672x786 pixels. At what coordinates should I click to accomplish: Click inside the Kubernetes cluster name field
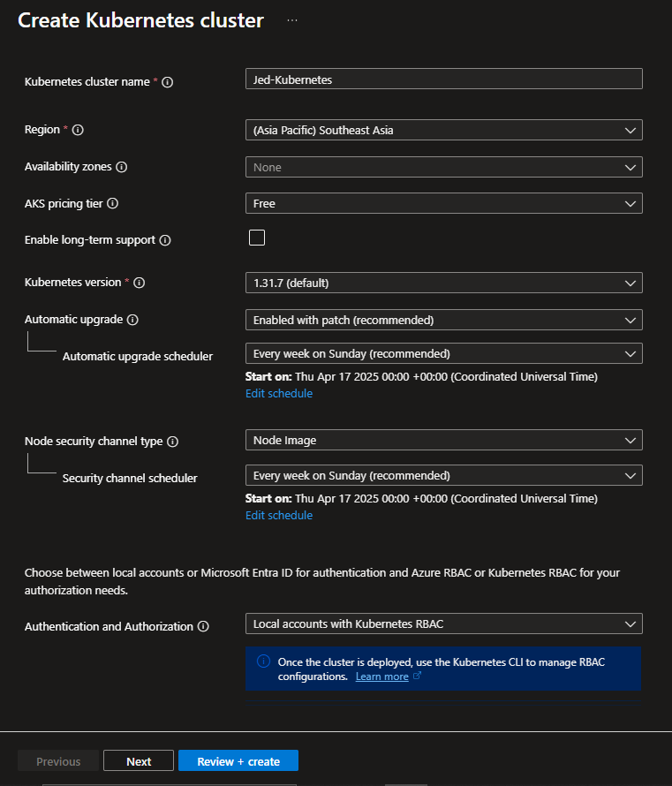(x=442, y=79)
